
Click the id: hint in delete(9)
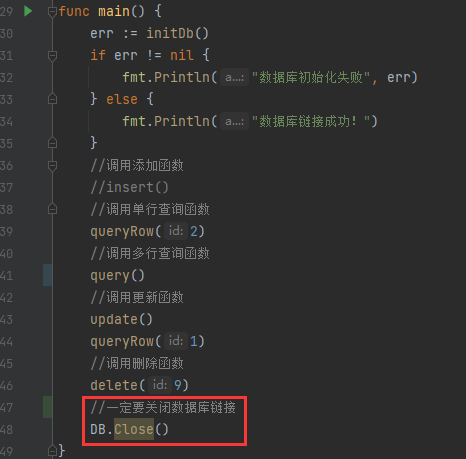click(160, 385)
